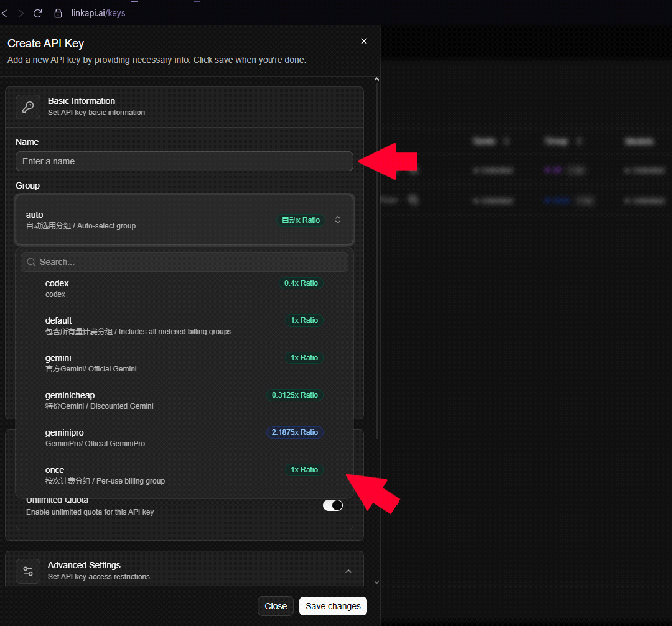The image size is (672, 626).
Task: Select the default group option
Action: [x=184, y=325]
